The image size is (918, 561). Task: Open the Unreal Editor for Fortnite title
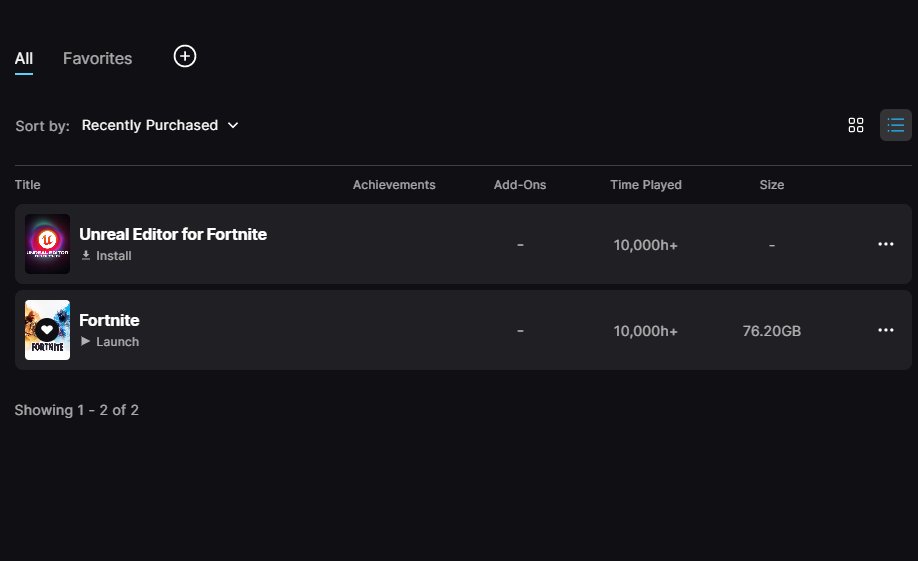point(173,234)
